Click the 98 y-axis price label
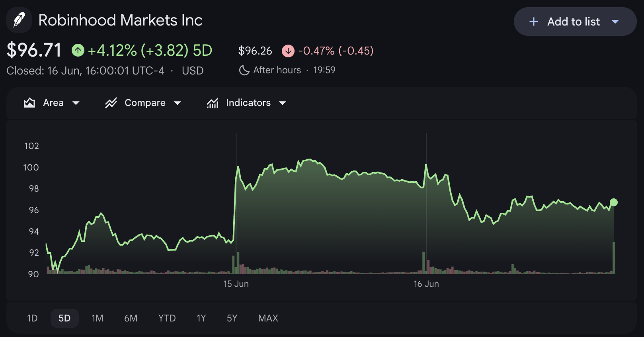644x337 pixels. (x=34, y=188)
